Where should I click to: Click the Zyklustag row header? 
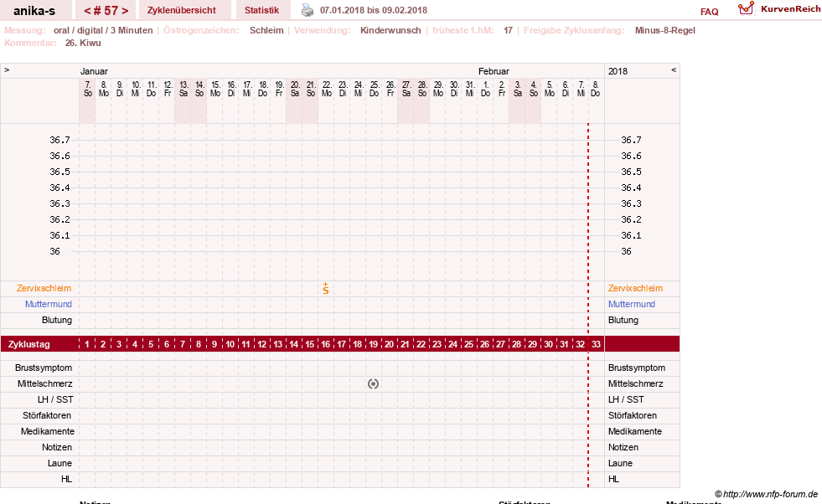[x=29, y=344]
